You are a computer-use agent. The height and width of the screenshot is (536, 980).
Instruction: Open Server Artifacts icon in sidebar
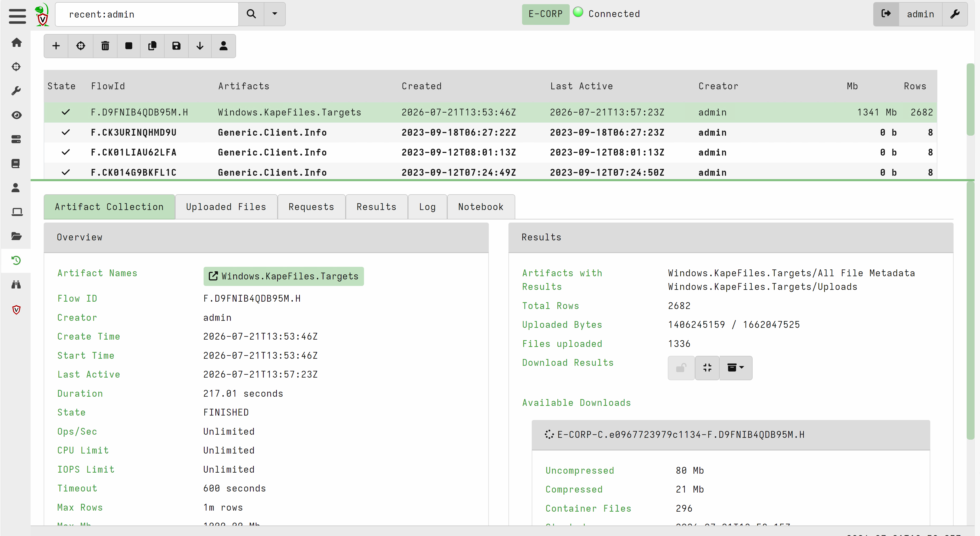coord(16,139)
